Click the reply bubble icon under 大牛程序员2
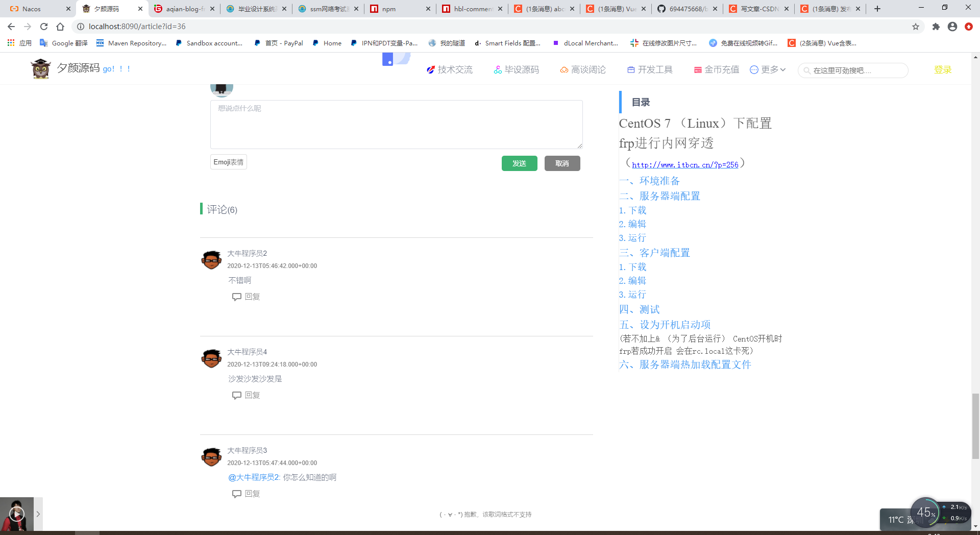This screenshot has width=980, height=535. pyautogui.click(x=236, y=297)
